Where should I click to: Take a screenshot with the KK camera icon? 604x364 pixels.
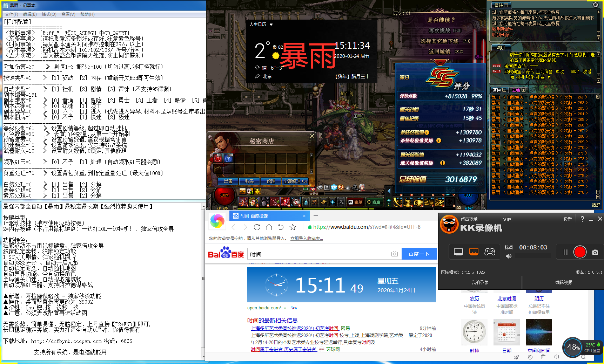(x=595, y=252)
